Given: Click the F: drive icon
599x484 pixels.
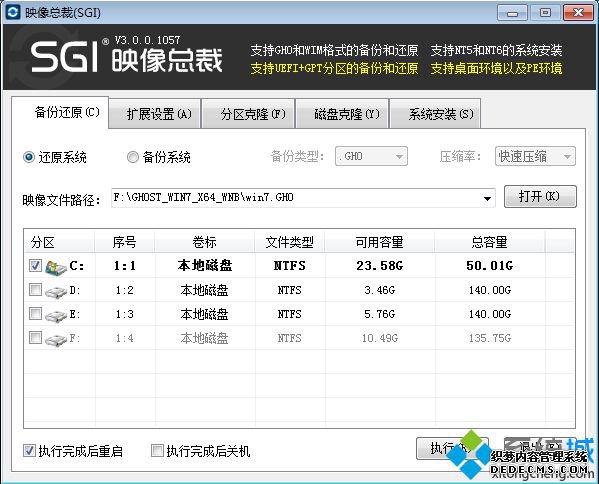Looking at the screenshot, I should (x=56, y=340).
